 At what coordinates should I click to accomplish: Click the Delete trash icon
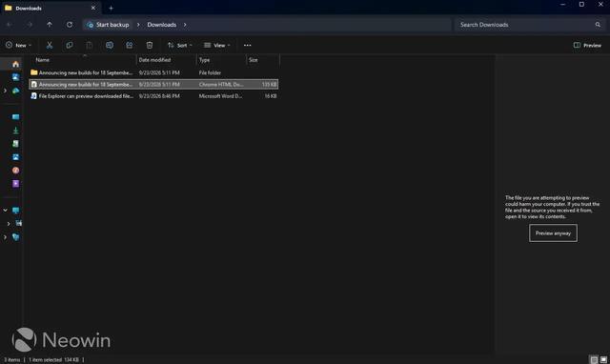(x=150, y=45)
